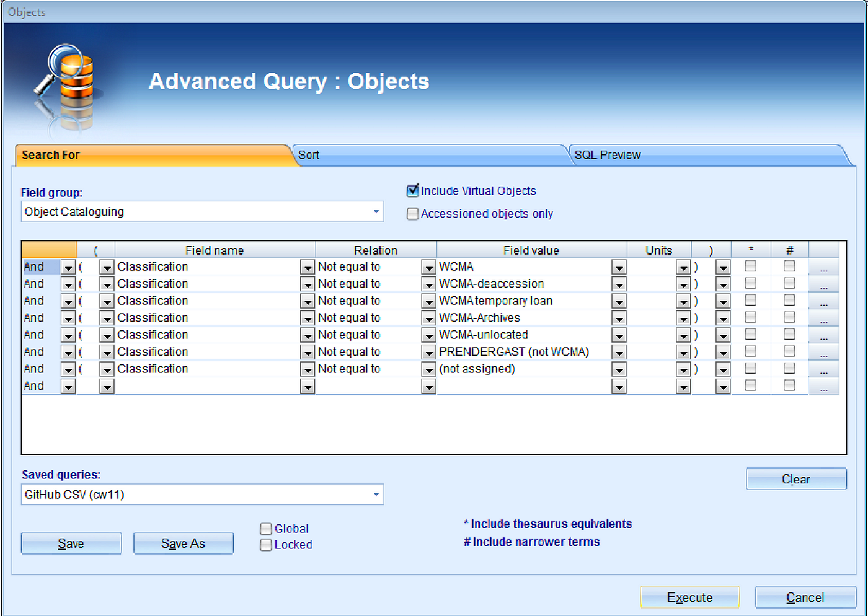Toggle narrower terms for WCMA row
Screen dimensions: 868x616
[x=789, y=266]
